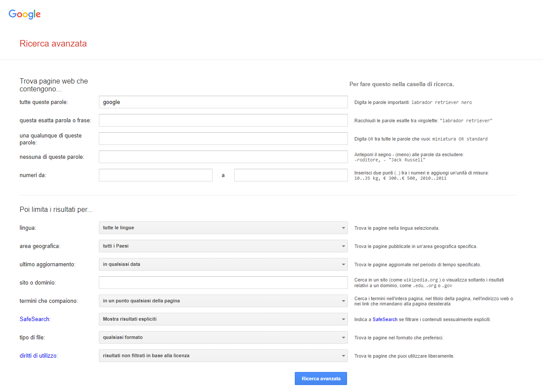543x392 pixels.
Task: Select the una qualunque di queste parole field
Action: click(x=223, y=139)
